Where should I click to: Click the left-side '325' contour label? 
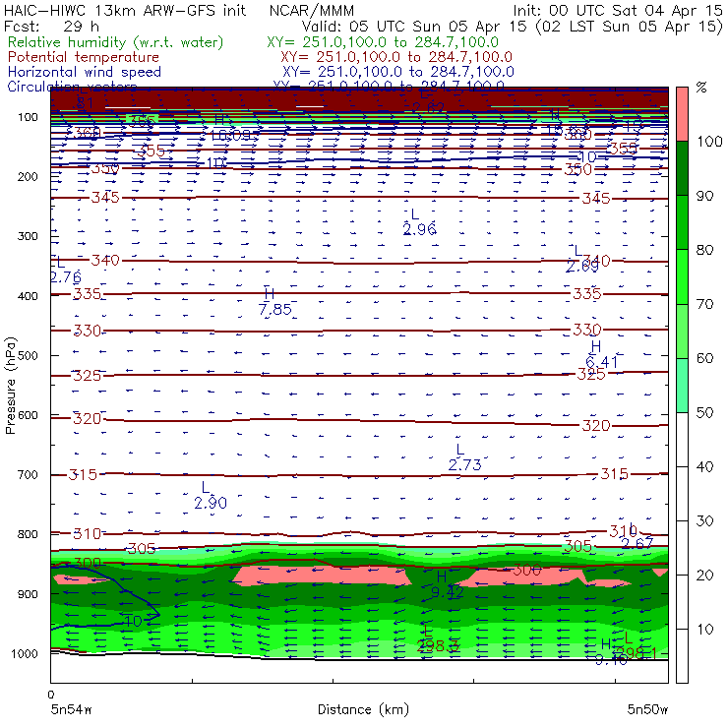(x=87, y=375)
